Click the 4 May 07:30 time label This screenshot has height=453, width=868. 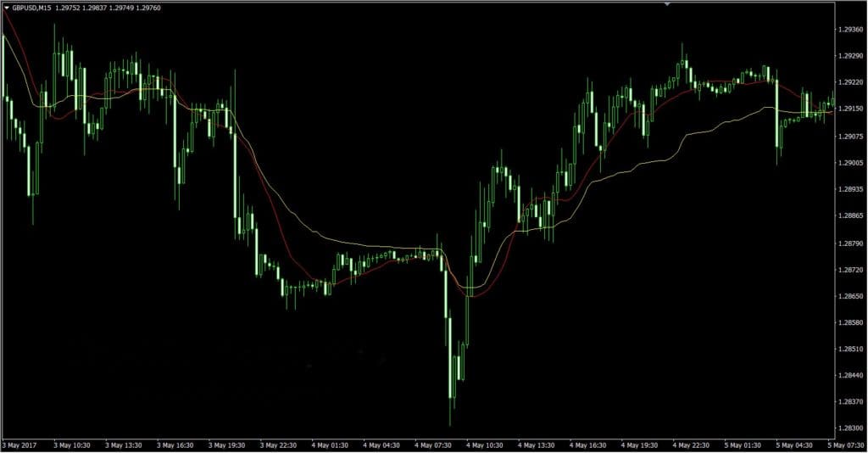[432, 445]
